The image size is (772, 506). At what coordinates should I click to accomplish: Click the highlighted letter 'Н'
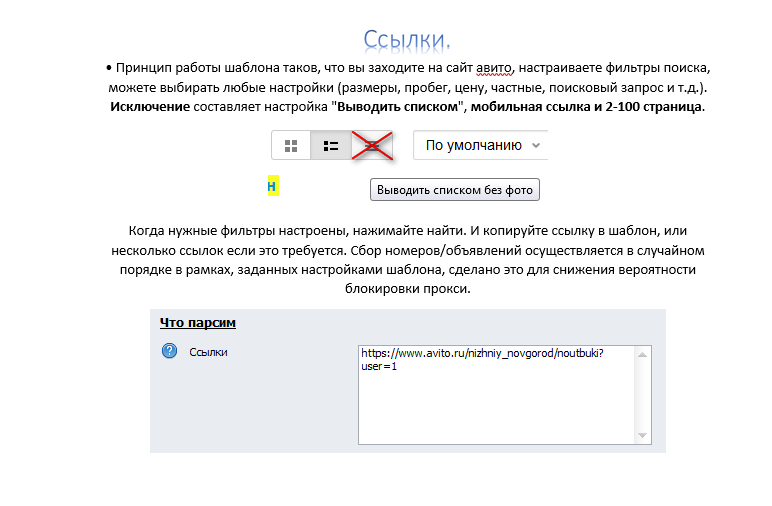pyautogui.click(x=273, y=186)
